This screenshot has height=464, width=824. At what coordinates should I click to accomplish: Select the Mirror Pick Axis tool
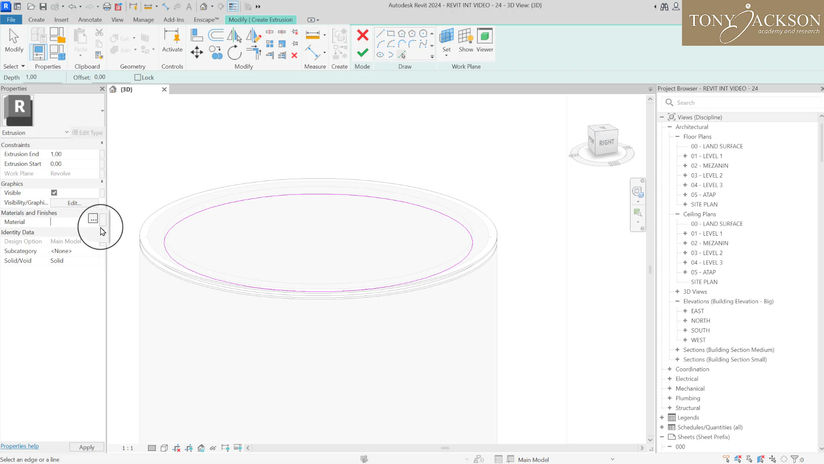[233, 35]
